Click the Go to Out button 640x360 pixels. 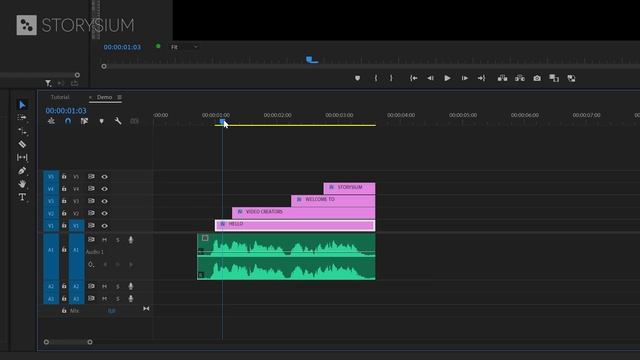pos(482,78)
